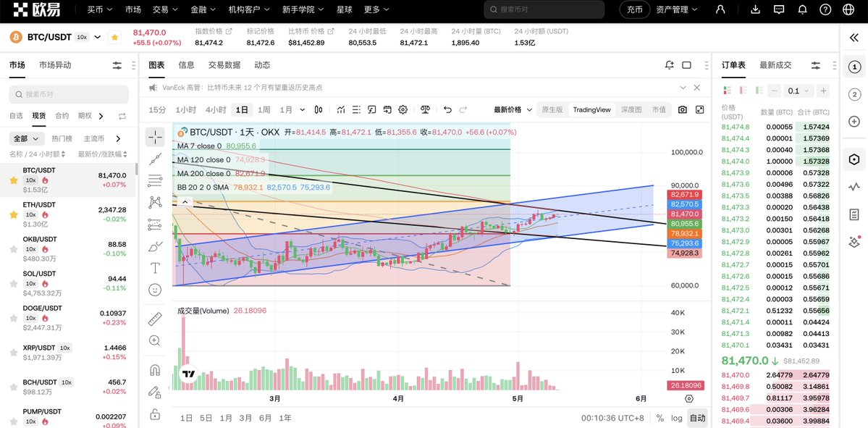Screen dimensions: 868x428
Task: Expand the announcement banner chevron
Action: 683,88
